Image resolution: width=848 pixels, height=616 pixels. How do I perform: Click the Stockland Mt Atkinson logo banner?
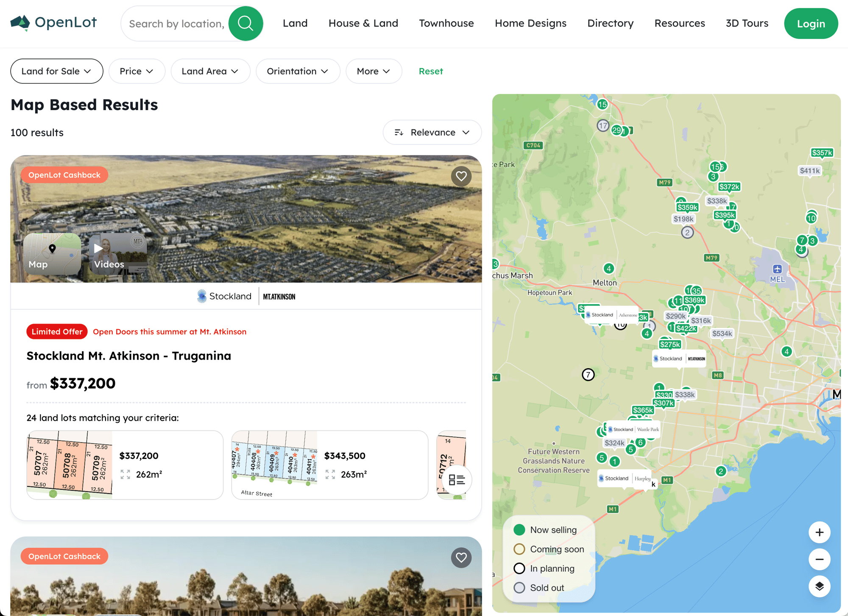pos(246,297)
